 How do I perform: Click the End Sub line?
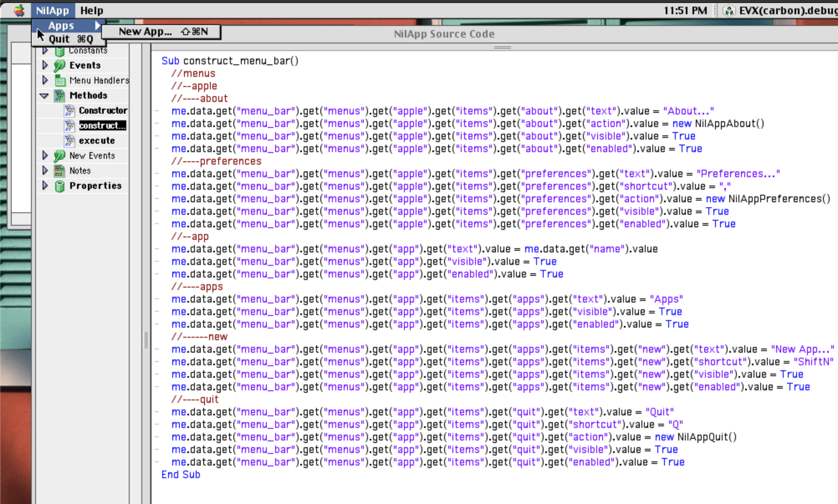[181, 475]
